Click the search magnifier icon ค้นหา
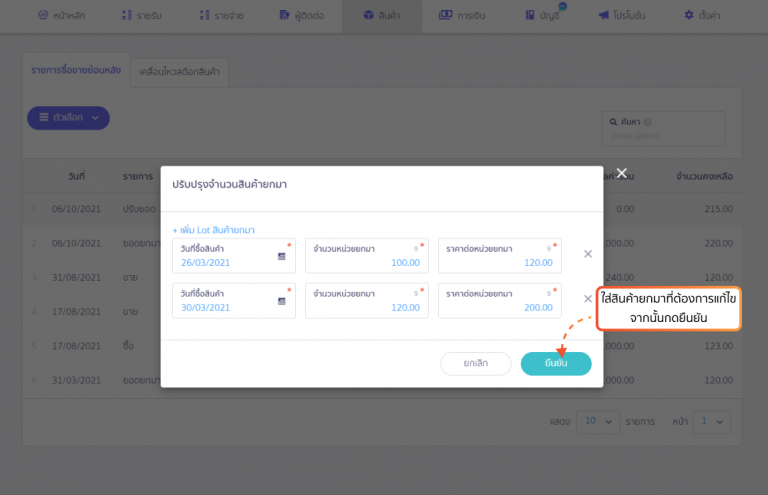Viewport: 768px width, 495px height. pos(613,121)
